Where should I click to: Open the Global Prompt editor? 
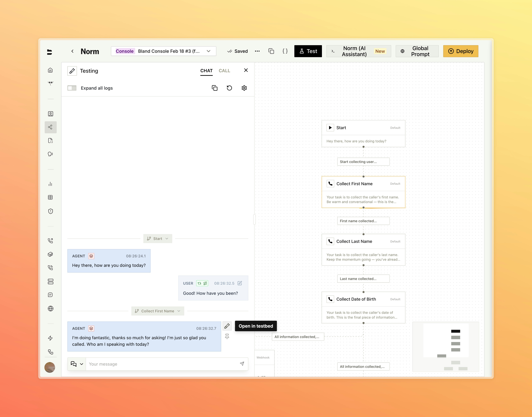click(417, 51)
